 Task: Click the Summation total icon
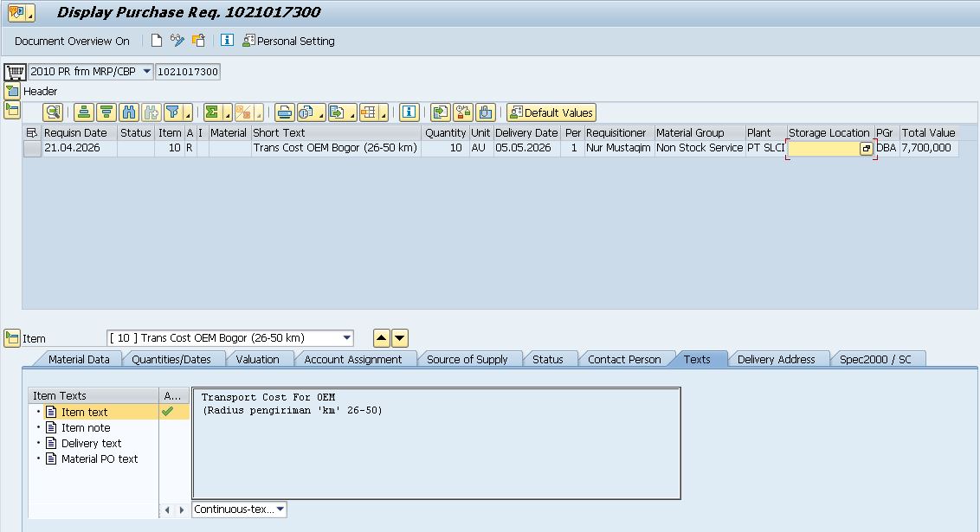(x=212, y=112)
